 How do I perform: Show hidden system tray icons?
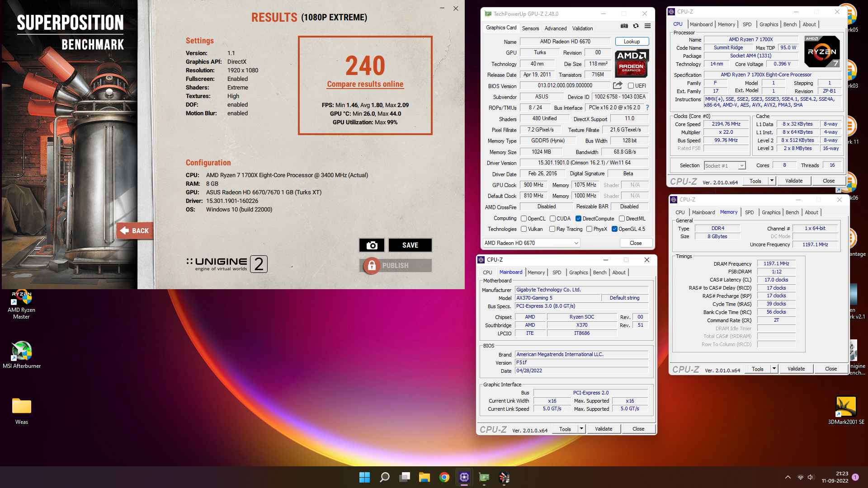pos(788,477)
